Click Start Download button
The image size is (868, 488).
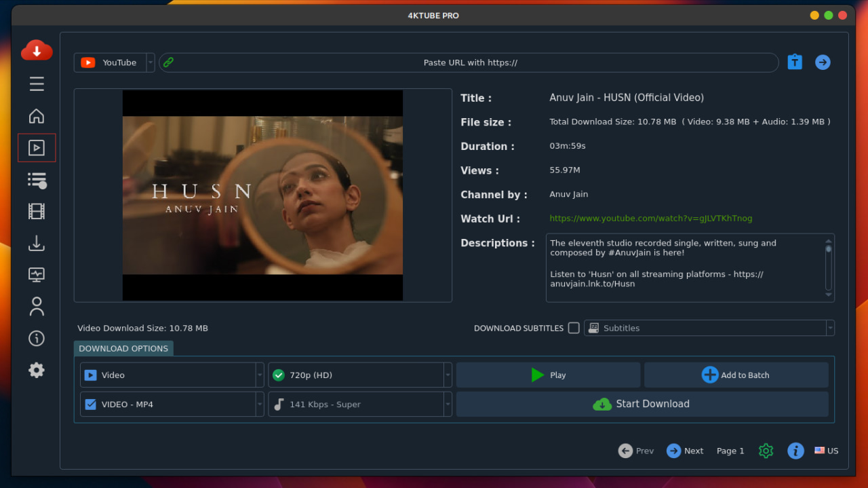[x=642, y=404]
